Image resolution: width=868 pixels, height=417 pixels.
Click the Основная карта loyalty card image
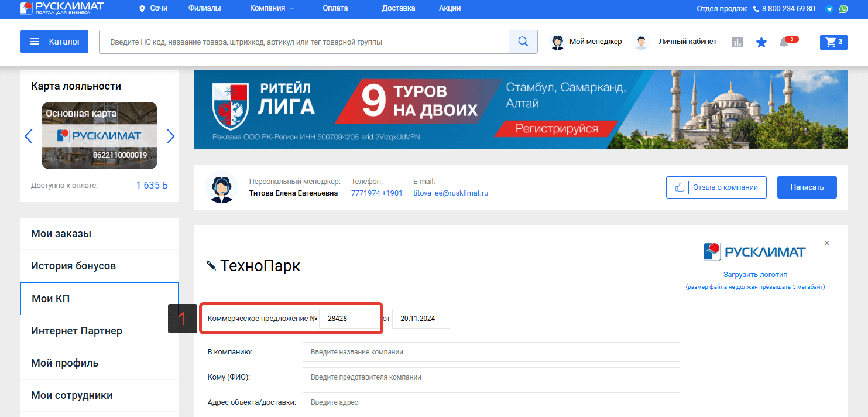100,136
